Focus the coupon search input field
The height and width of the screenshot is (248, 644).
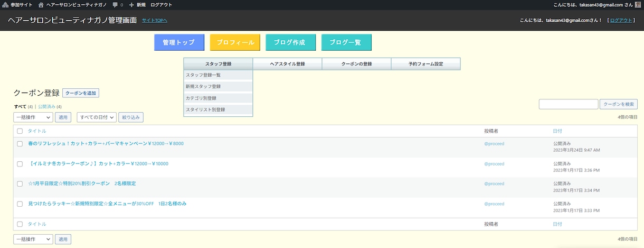coord(568,104)
